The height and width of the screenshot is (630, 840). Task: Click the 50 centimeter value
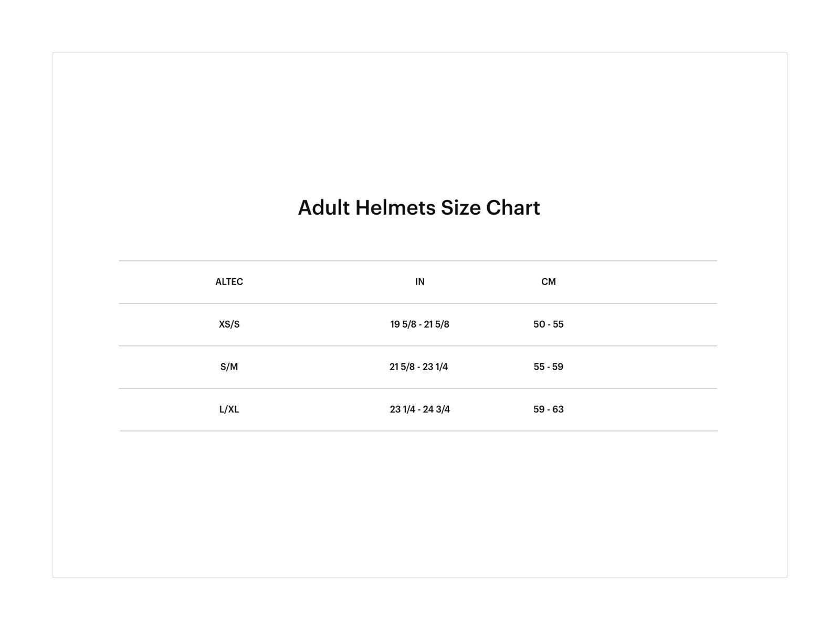coord(539,324)
